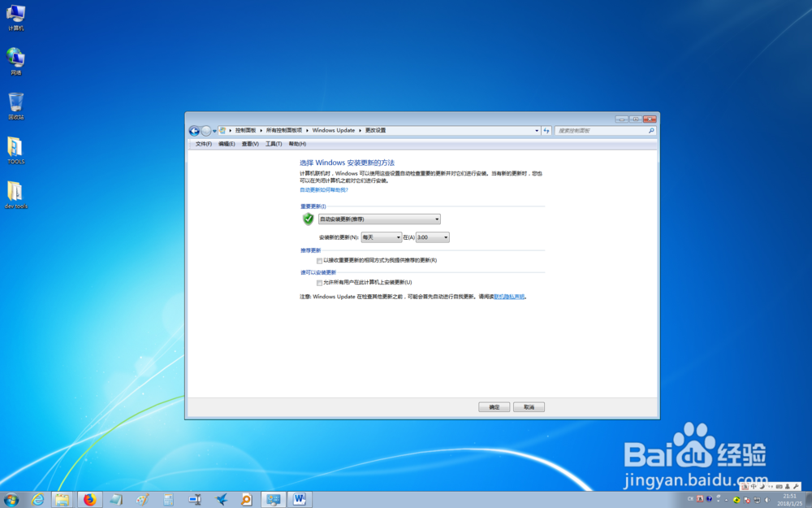Open the 编辑(E) menu
Viewport: 812px width, 508px height.
[x=227, y=144]
